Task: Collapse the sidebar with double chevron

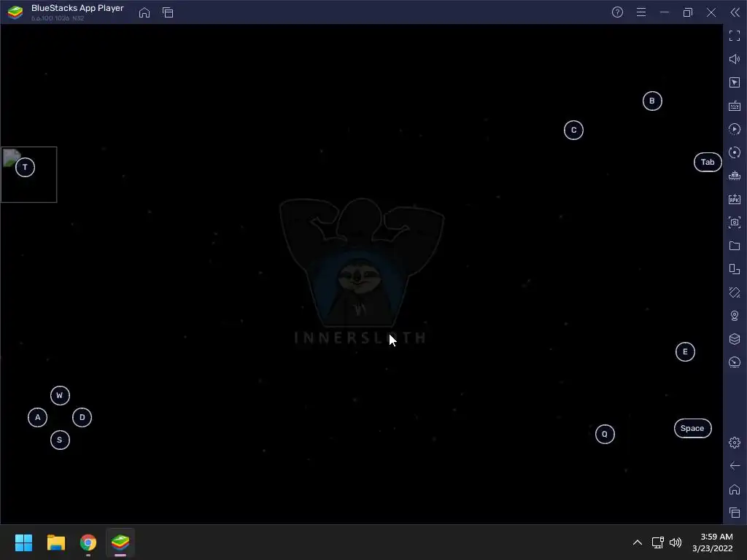Action: pos(735,12)
